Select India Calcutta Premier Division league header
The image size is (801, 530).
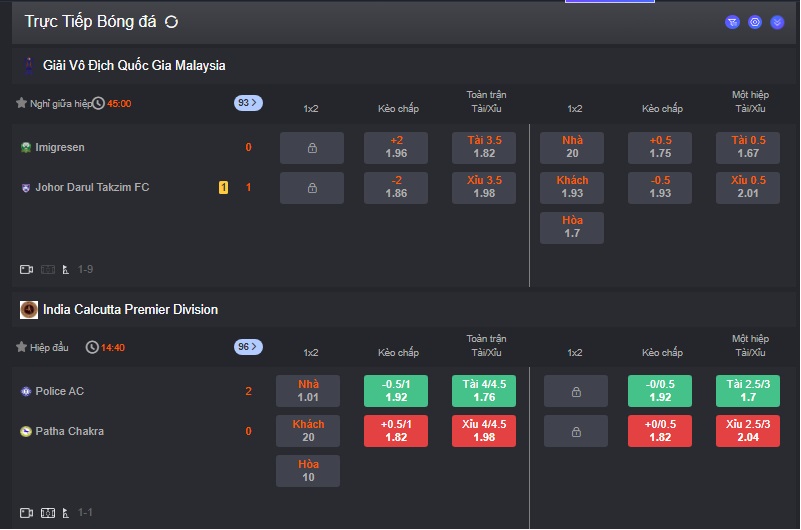coord(130,310)
